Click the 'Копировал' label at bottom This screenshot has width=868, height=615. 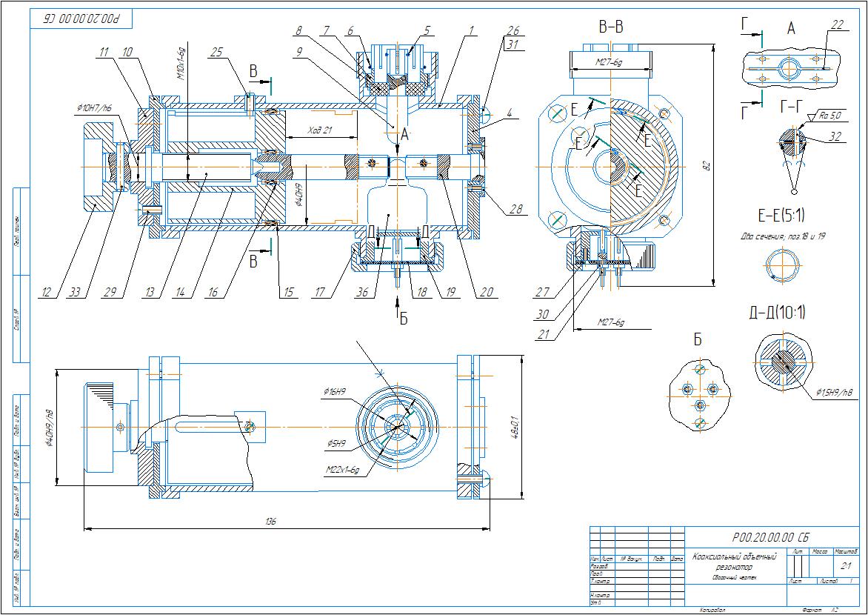(x=711, y=610)
